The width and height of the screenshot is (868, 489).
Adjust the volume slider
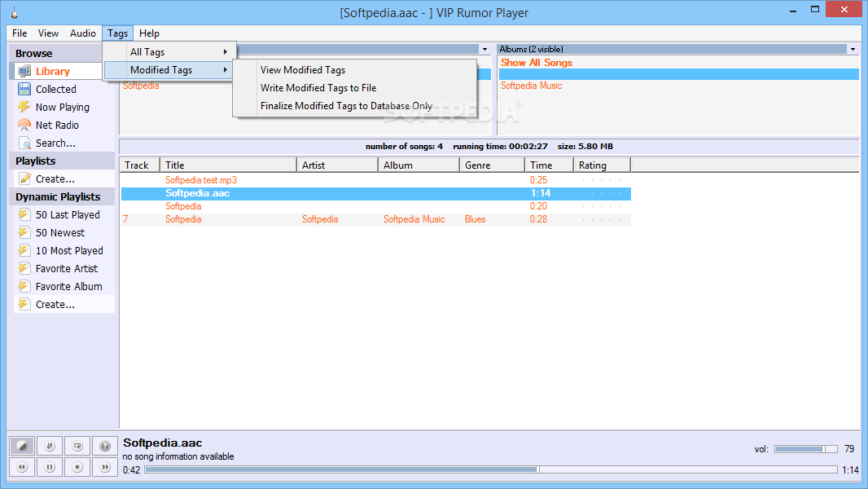(x=805, y=449)
